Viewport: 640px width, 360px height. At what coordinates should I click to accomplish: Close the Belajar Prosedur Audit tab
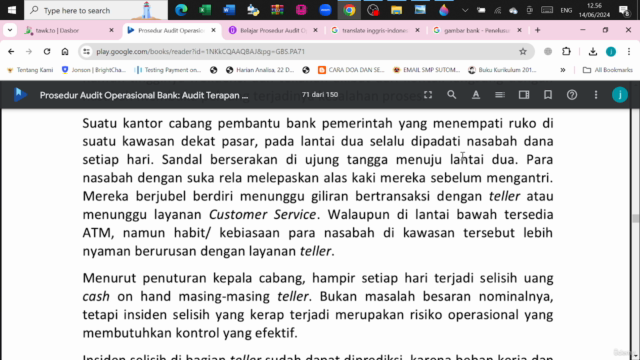pos(315,30)
